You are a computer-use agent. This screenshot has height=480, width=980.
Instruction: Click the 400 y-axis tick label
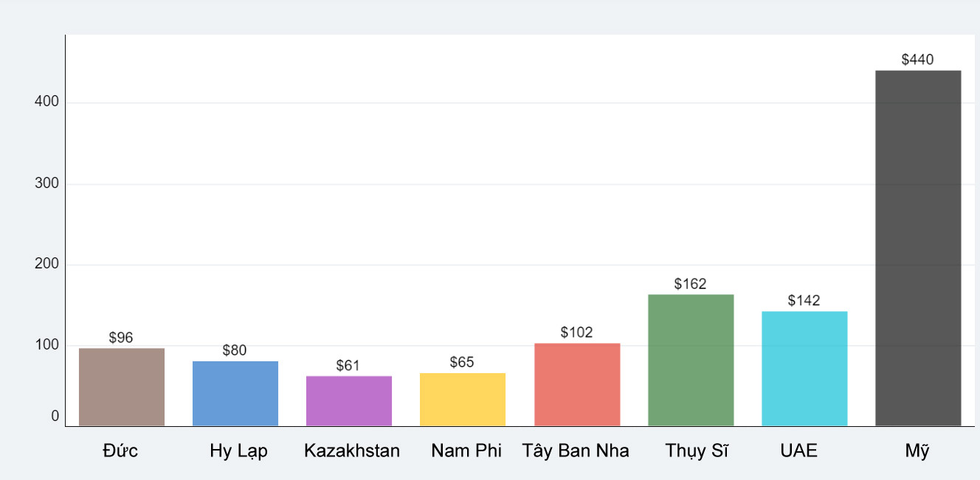click(46, 102)
